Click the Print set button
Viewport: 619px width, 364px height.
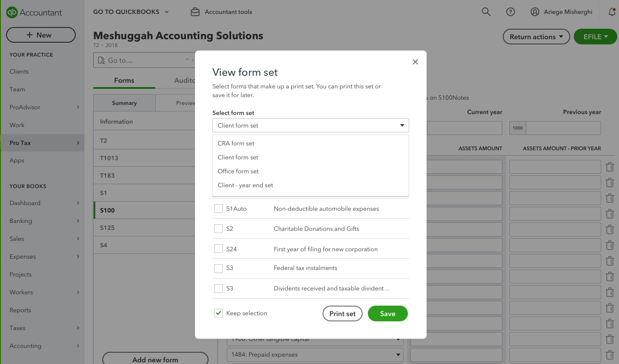click(343, 313)
